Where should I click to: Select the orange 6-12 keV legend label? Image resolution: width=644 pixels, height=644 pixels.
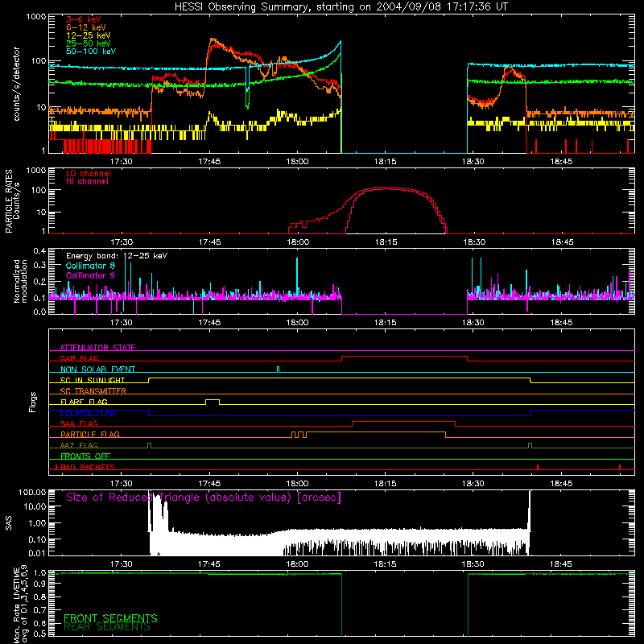tap(85, 27)
